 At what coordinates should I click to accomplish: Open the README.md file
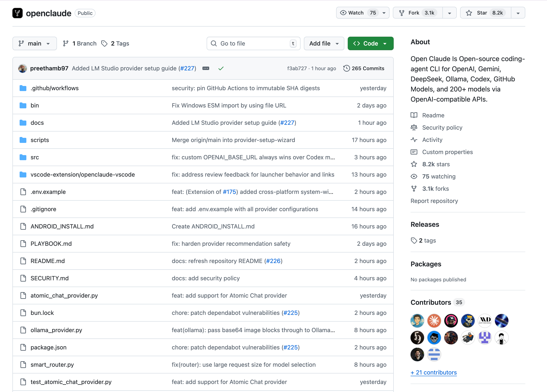(47, 261)
